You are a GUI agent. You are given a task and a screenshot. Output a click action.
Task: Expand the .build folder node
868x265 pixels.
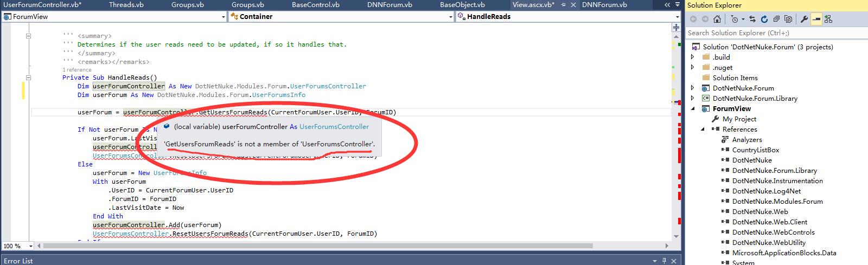click(693, 57)
